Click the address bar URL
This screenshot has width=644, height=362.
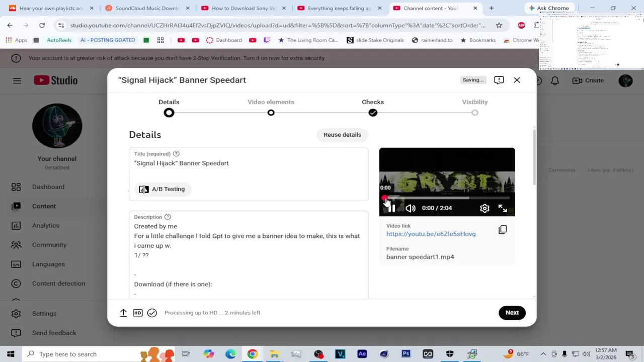(278, 25)
